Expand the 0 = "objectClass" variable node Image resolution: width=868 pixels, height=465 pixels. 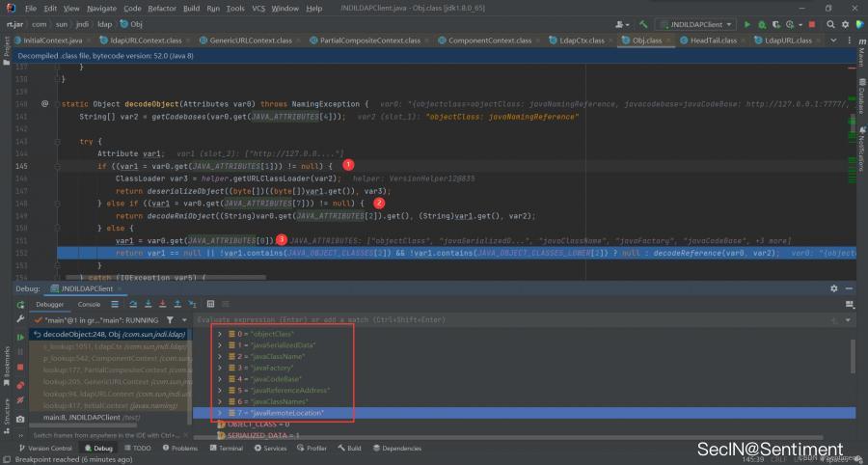[x=220, y=334]
